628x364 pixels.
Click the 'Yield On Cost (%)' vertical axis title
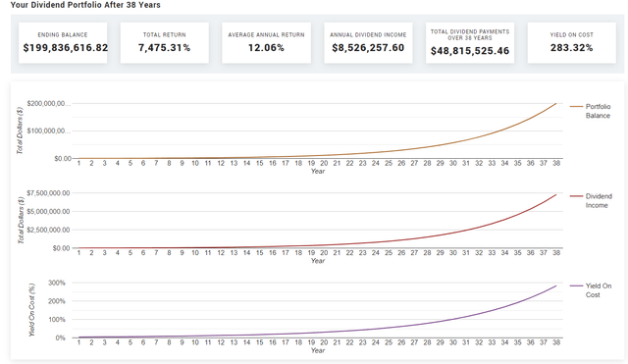point(32,310)
